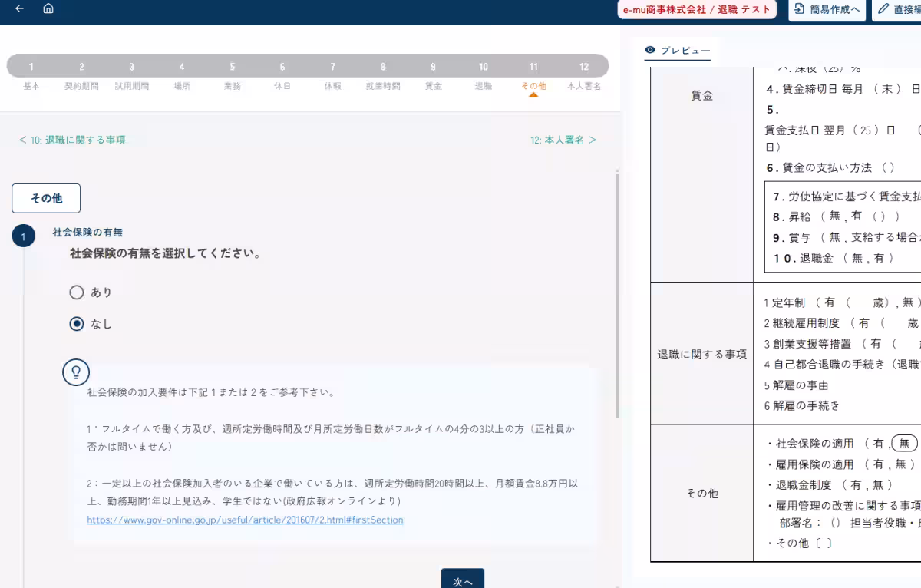This screenshot has width=921, height=588.
Task: Select the なし radio button
Action: [x=77, y=324]
